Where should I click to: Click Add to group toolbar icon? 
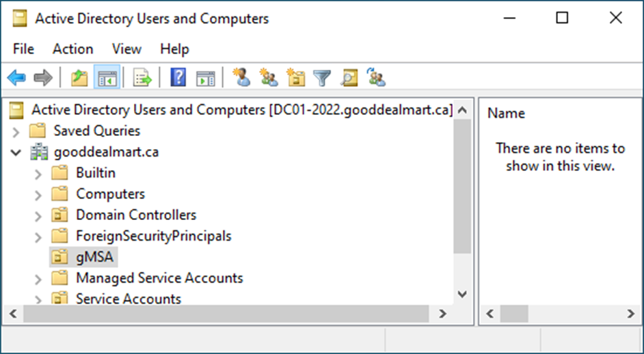click(x=376, y=77)
